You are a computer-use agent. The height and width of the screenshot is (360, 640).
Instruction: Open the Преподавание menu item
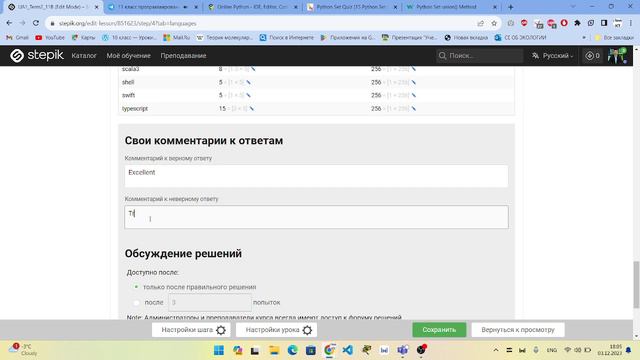(183, 56)
